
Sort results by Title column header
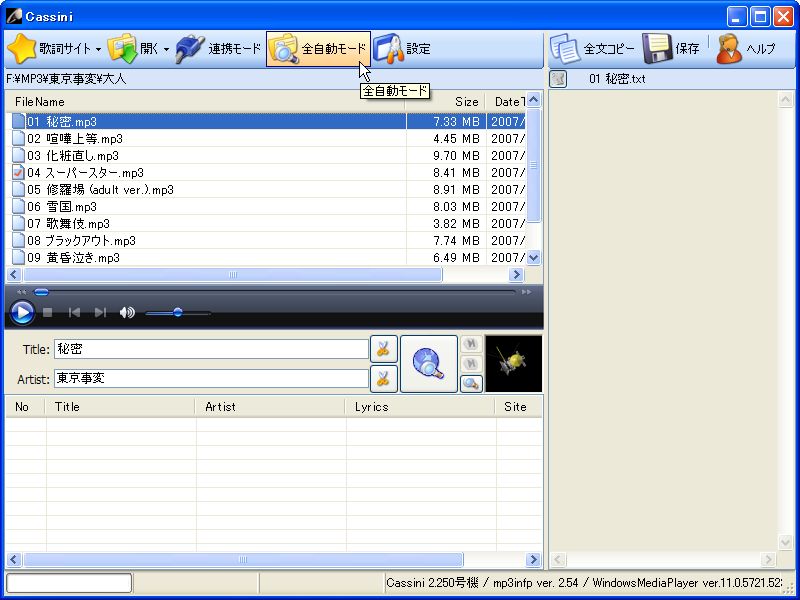click(x=120, y=407)
